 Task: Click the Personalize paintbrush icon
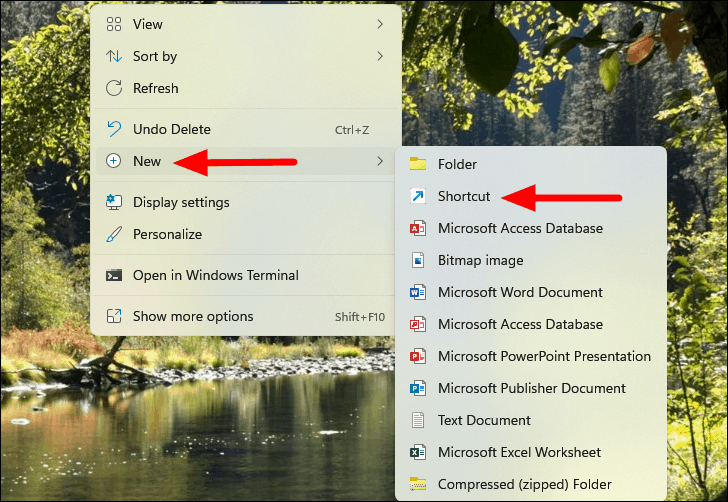[x=114, y=235]
